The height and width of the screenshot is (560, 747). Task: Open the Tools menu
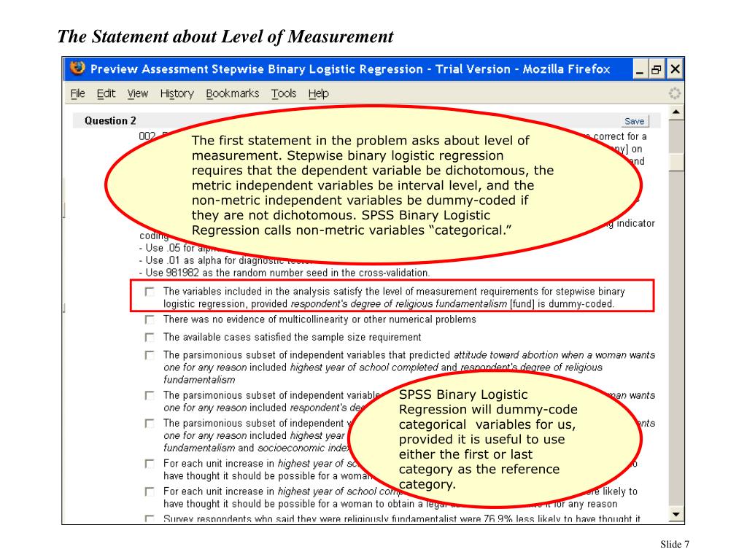(284, 93)
